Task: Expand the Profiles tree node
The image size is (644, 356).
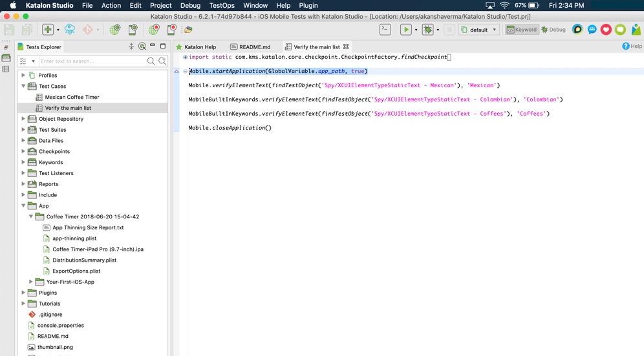Action: tap(23, 75)
